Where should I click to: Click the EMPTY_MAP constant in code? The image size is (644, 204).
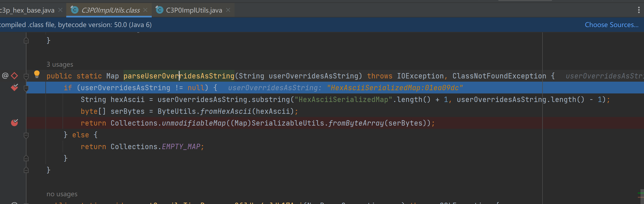[181, 147]
